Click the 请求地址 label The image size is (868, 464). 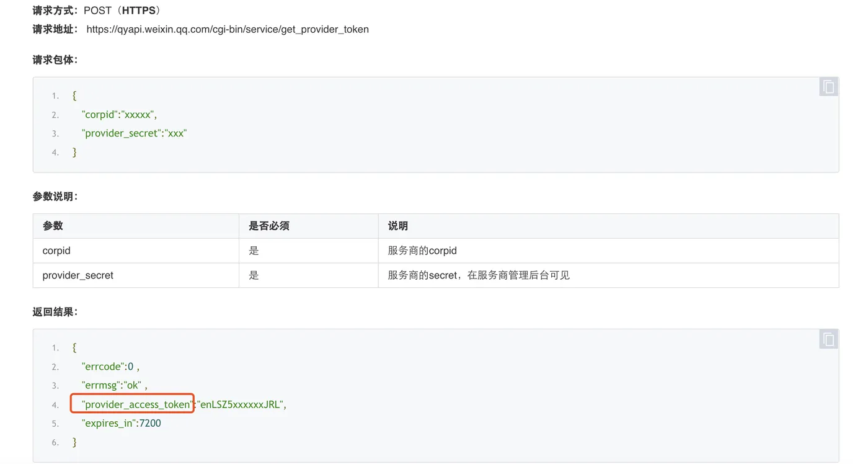pyautogui.click(x=55, y=29)
